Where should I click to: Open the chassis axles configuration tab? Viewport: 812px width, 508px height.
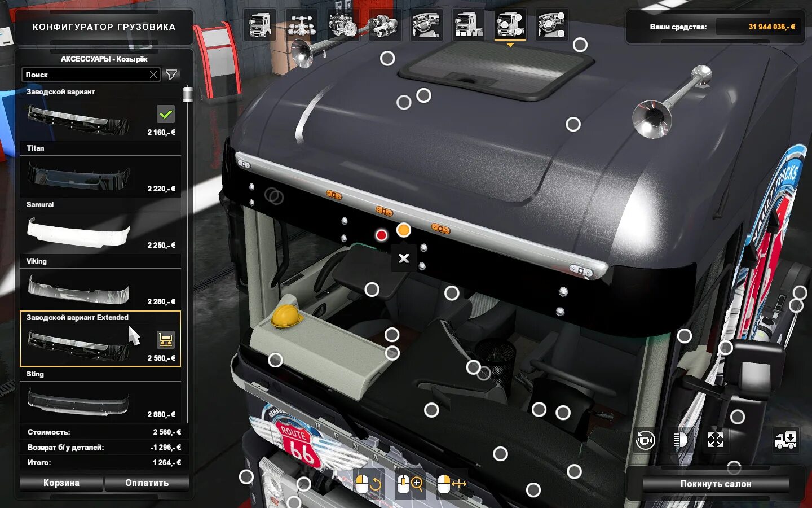tap(302, 25)
